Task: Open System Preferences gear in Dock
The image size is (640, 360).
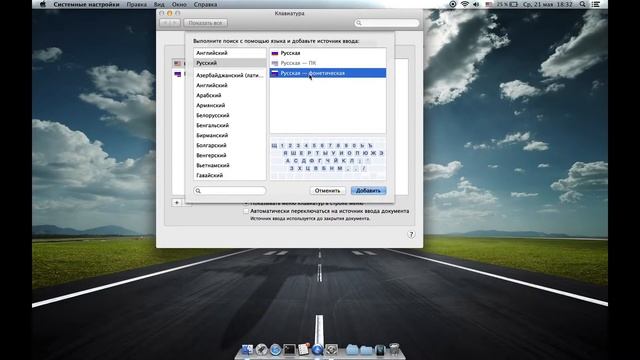Action: pos(331,350)
